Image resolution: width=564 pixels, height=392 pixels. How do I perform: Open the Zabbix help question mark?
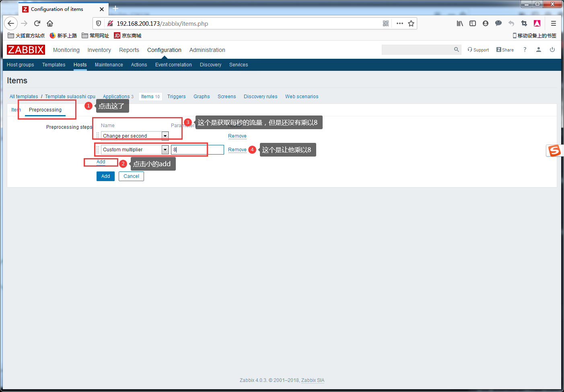tap(525, 50)
